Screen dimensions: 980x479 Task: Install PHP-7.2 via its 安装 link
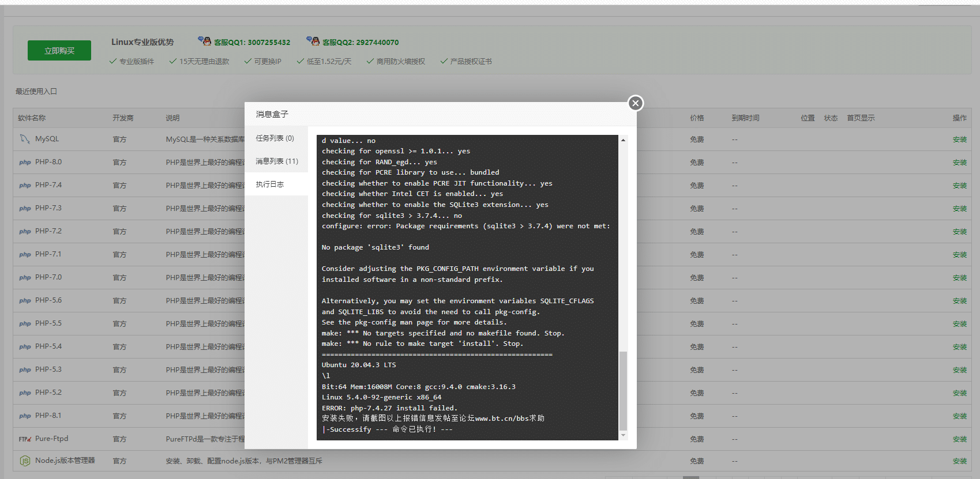960,232
